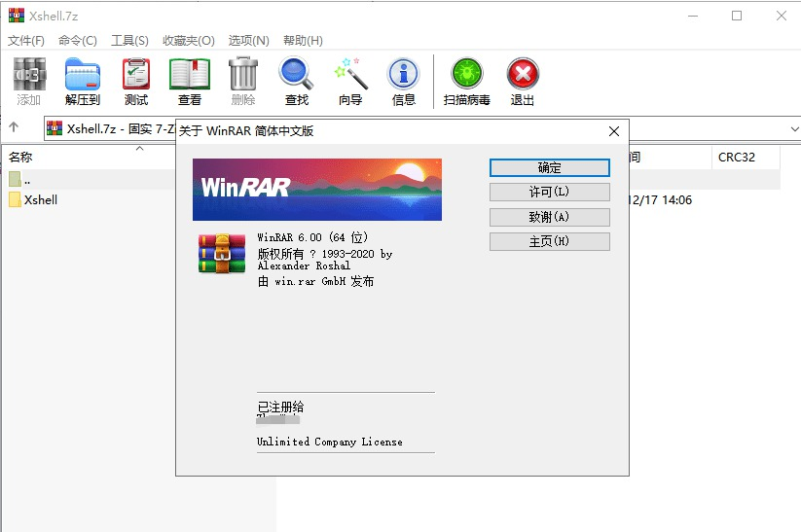The image size is (801, 532).
Task: Close the About WinRAR dialog
Action: [614, 131]
